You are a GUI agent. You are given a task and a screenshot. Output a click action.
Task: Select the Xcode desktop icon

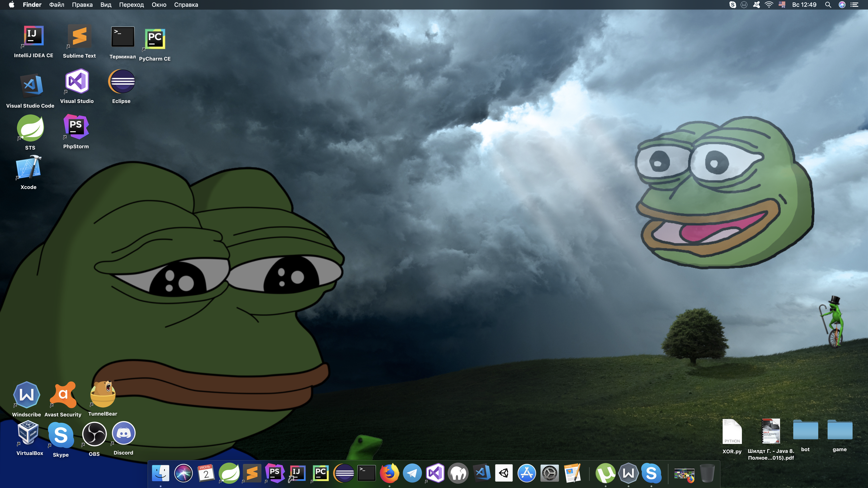pyautogui.click(x=28, y=167)
